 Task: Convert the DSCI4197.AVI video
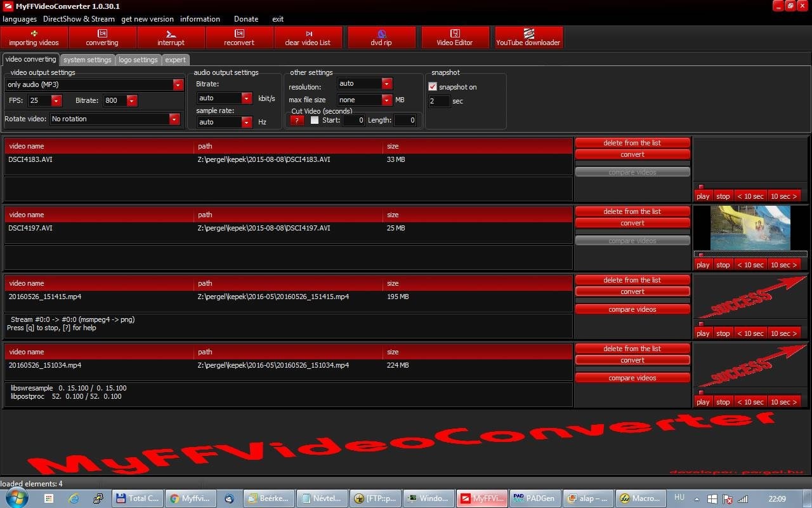pos(632,223)
